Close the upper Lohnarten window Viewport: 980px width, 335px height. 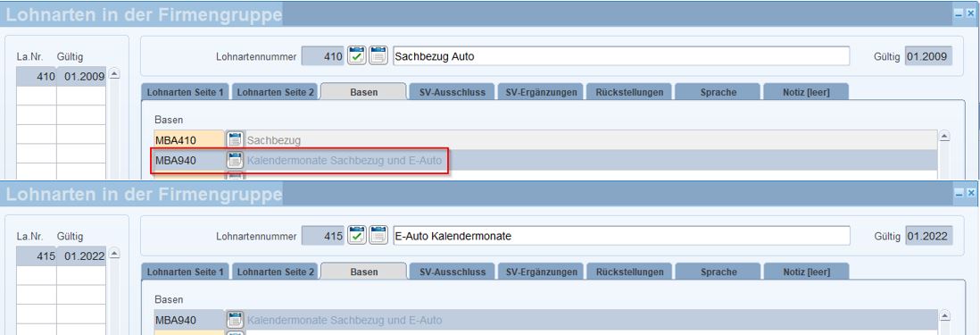[970, 13]
